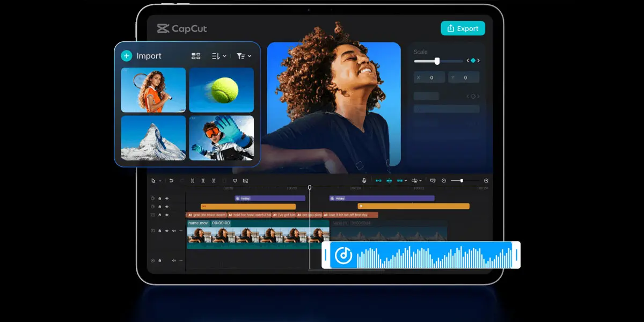Add keyframe diamond for Scale
644x322 pixels.
pyautogui.click(x=473, y=61)
